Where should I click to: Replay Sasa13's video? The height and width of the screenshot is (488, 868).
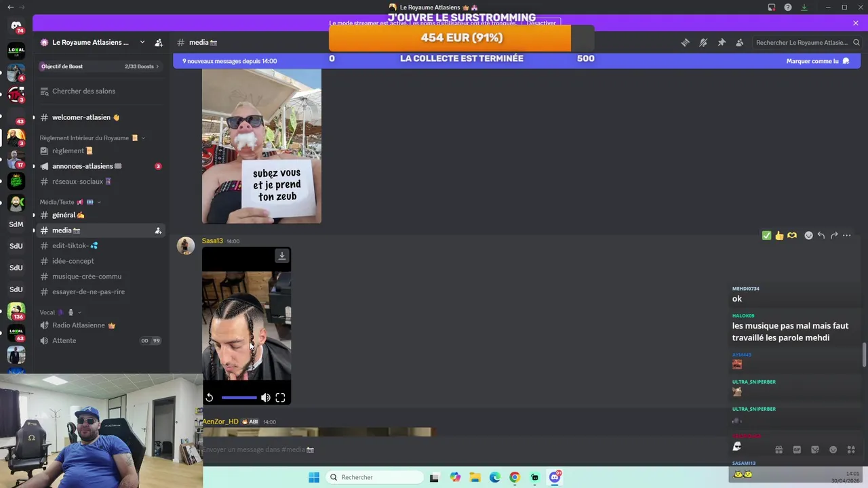[210, 398]
